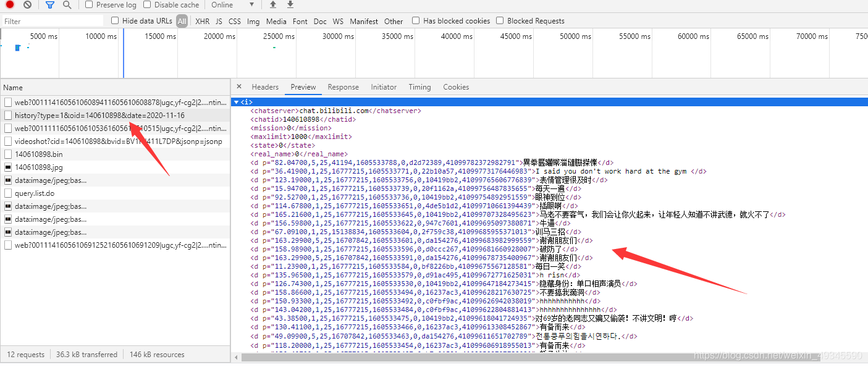Select the query.list.do request
Image resolution: width=868 pixels, height=367 pixels.
pyautogui.click(x=115, y=193)
